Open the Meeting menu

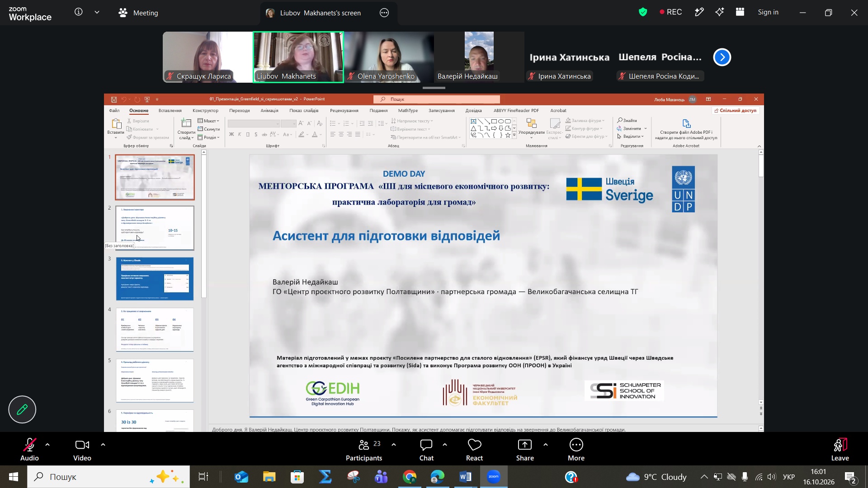pos(138,13)
